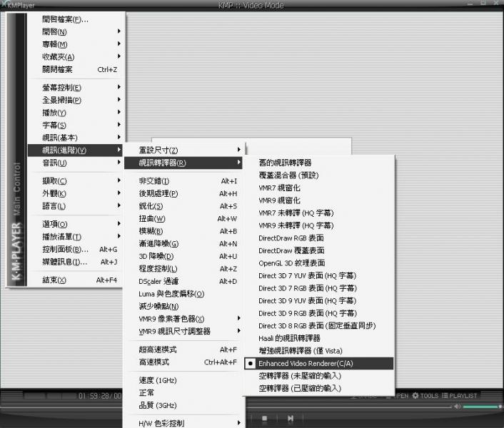Expand the 播放(Y) submenu
This screenshot has height=428, width=504.
click(75, 113)
